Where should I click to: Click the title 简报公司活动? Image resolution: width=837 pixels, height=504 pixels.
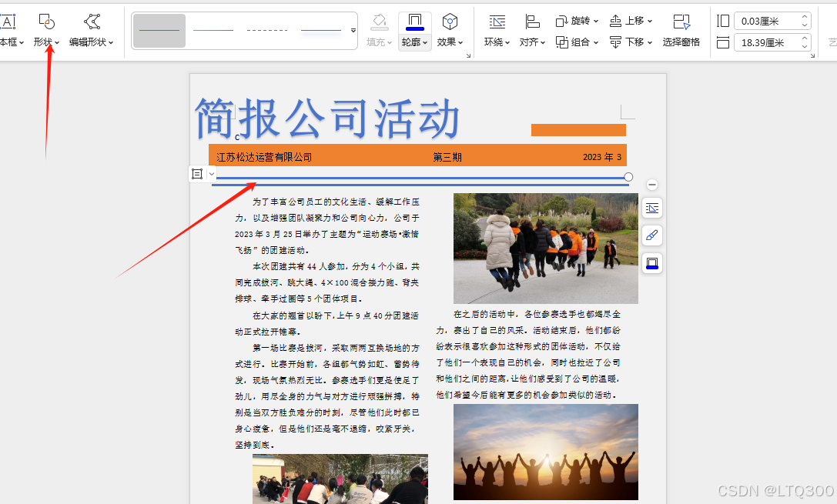tap(327, 119)
